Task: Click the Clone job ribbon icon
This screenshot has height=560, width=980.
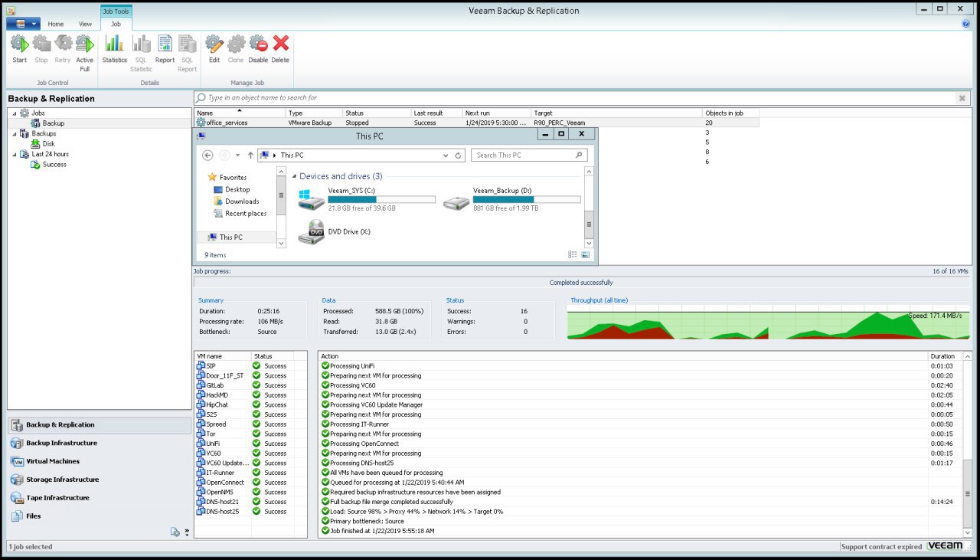Action: click(236, 49)
